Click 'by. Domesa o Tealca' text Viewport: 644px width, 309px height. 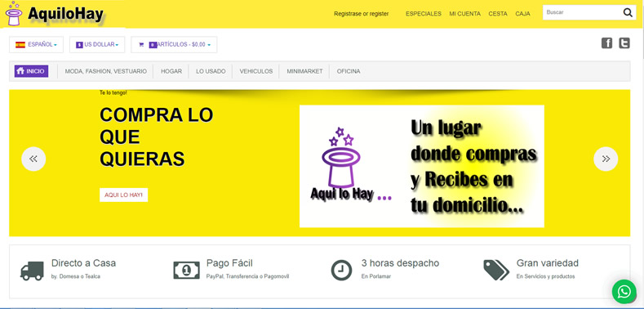pyautogui.click(x=76, y=276)
